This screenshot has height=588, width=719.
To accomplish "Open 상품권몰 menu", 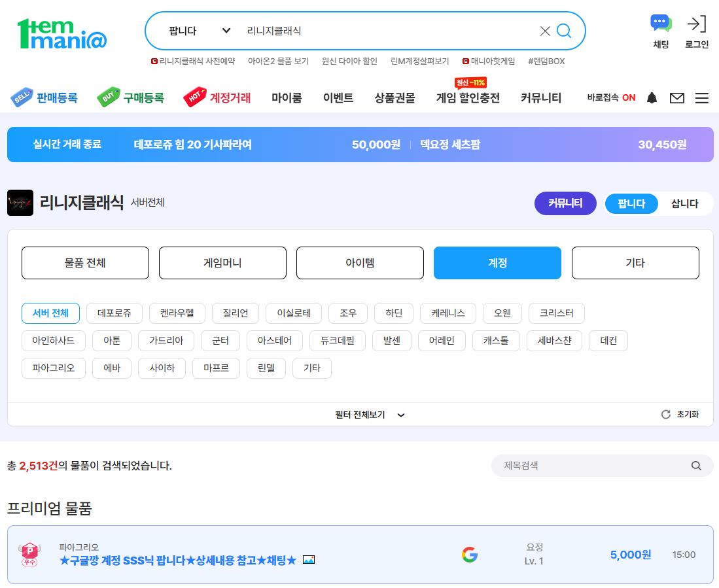I will tap(395, 97).
